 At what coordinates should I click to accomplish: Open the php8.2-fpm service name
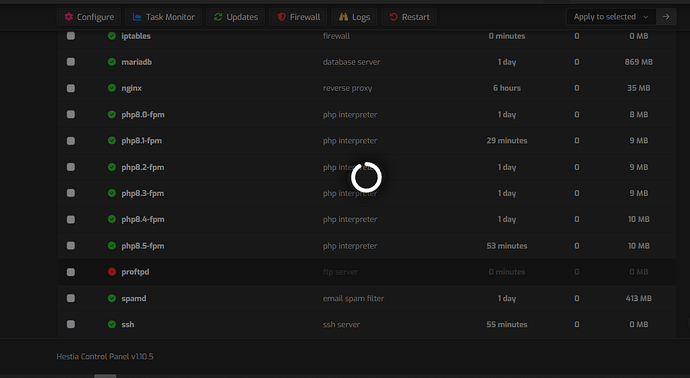pos(143,167)
